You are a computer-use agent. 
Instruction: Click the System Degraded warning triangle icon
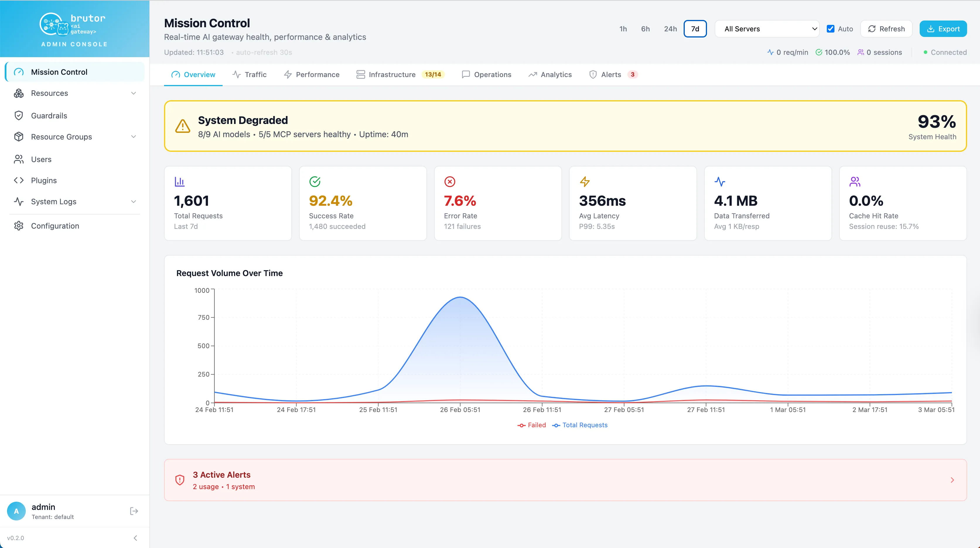[182, 126]
